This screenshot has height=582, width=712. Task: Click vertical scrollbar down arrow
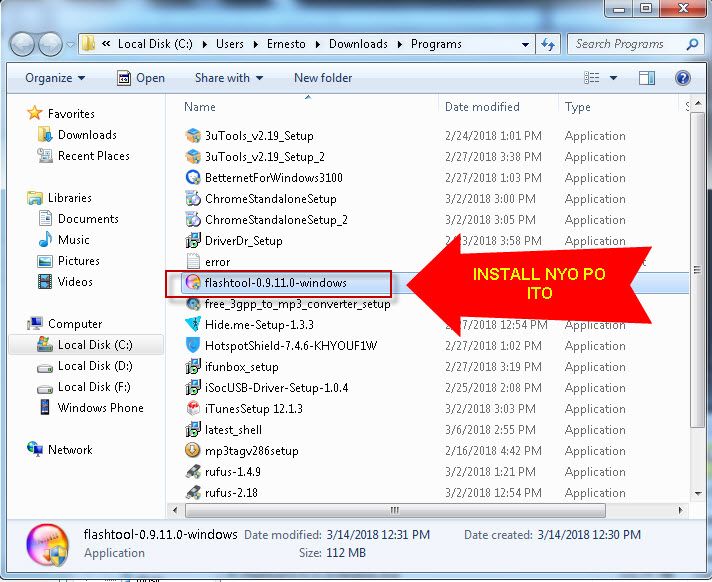pos(697,493)
